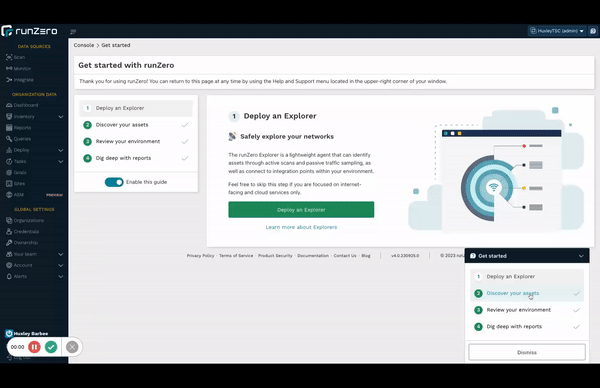Click the Credentials icon
This screenshot has height=388, width=600.
(9, 231)
